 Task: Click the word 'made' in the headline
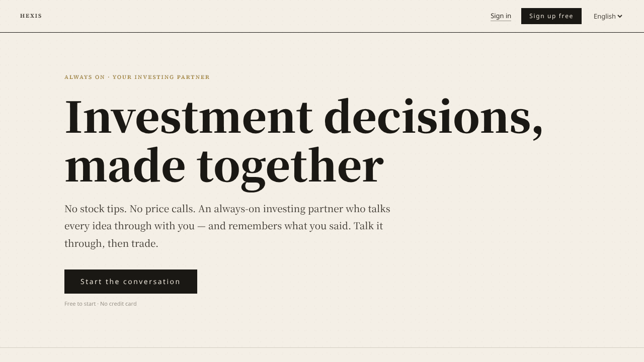click(x=125, y=165)
